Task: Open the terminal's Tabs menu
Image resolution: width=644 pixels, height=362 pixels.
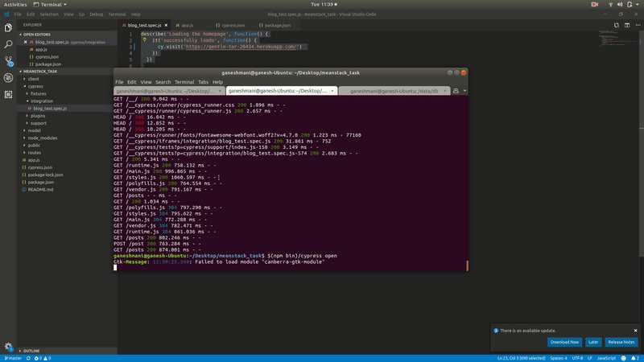Action: click(204, 82)
